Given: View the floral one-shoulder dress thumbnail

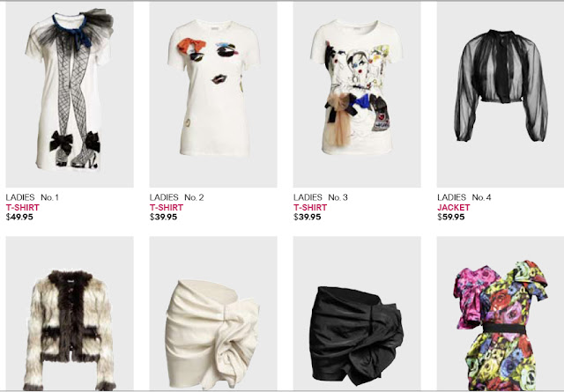Looking at the screenshot, I should coord(501,314).
